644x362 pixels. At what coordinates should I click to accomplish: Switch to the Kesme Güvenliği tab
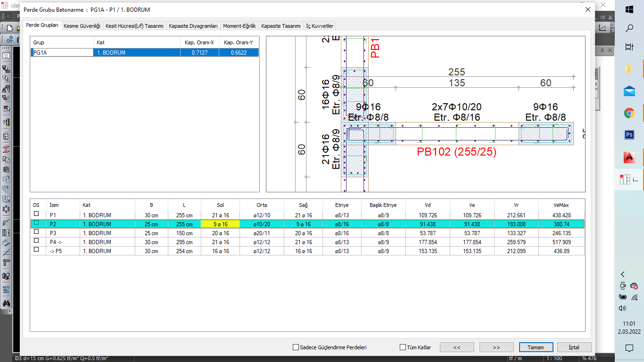[x=82, y=26]
